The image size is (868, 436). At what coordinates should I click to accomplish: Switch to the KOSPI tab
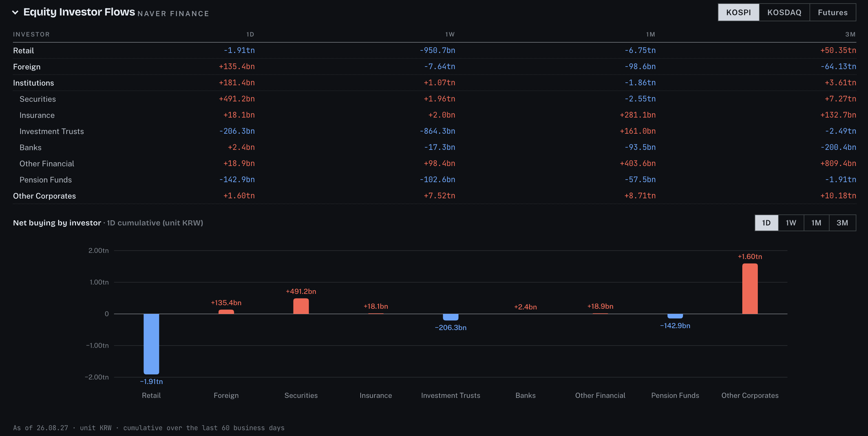click(x=738, y=13)
